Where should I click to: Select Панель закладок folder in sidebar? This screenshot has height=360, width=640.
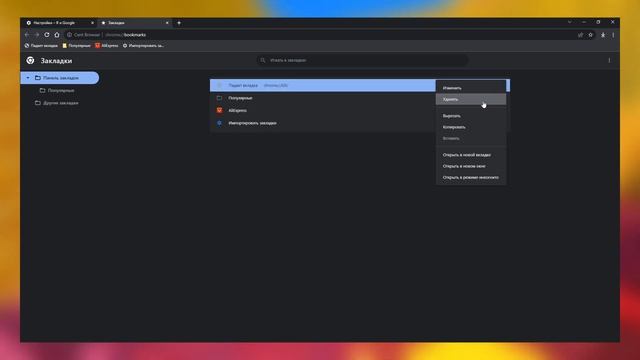pyautogui.click(x=60, y=78)
